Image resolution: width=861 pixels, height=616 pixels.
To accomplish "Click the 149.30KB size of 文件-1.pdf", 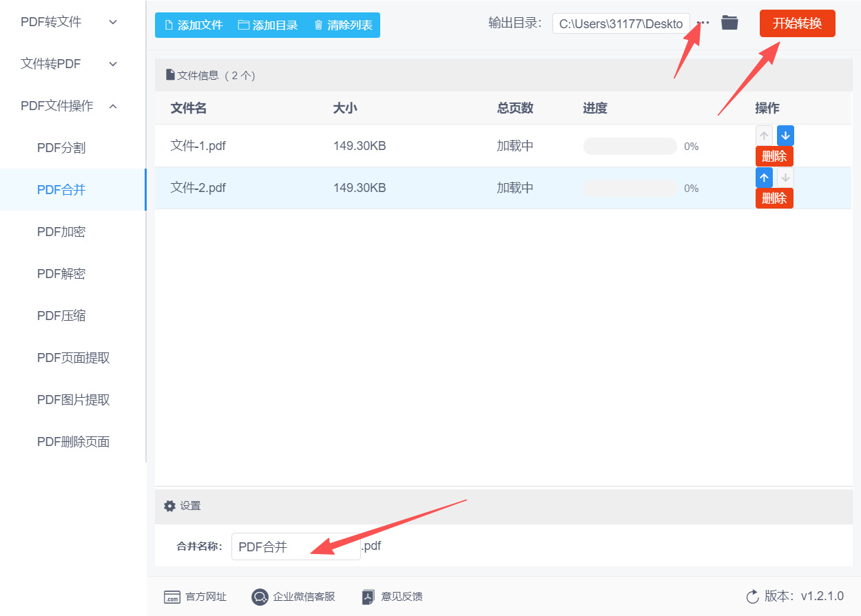I will [x=360, y=146].
